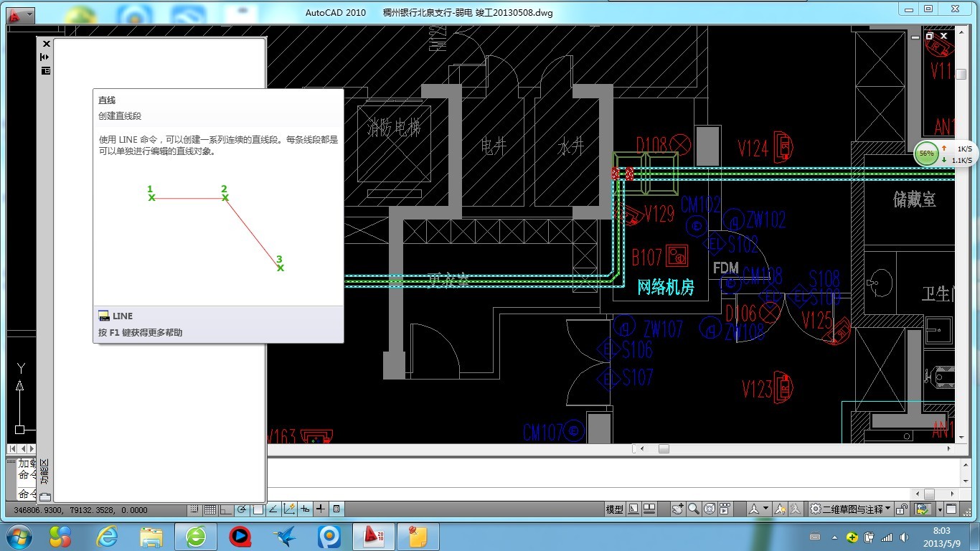Toggle Object snap in the status bar
The width and height of the screenshot is (980, 551).
258,509
